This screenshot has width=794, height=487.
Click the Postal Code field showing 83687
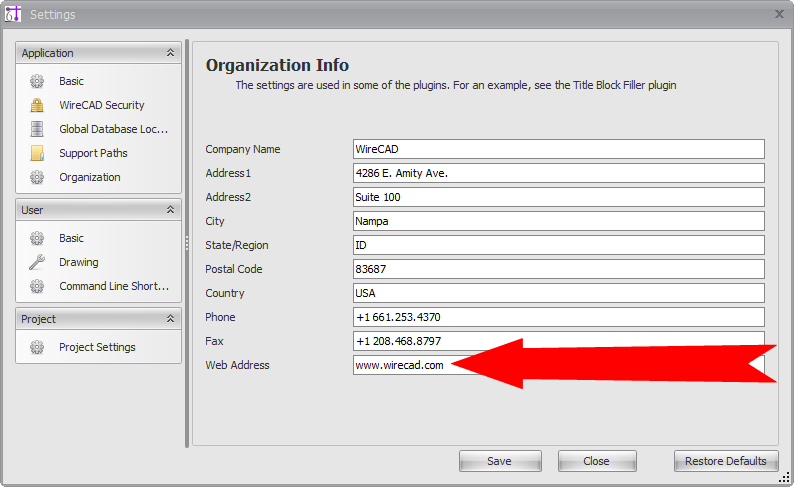click(x=559, y=269)
